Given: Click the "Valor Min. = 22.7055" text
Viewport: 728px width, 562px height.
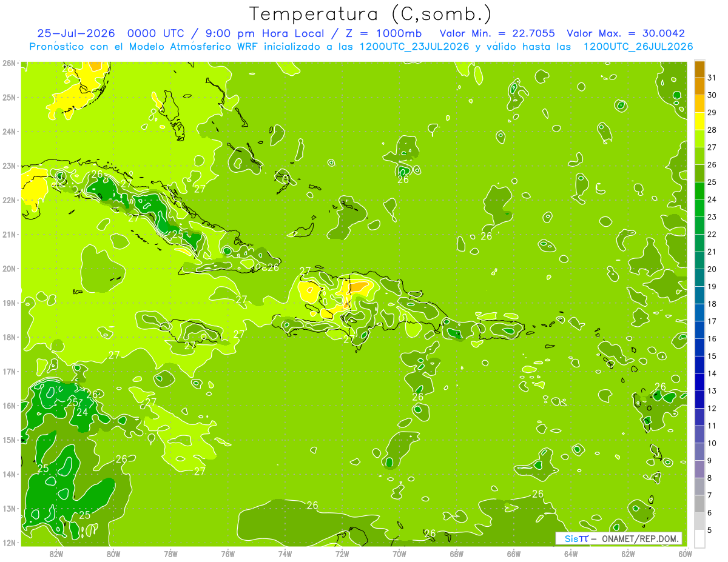Looking at the screenshot, I should click(497, 33).
